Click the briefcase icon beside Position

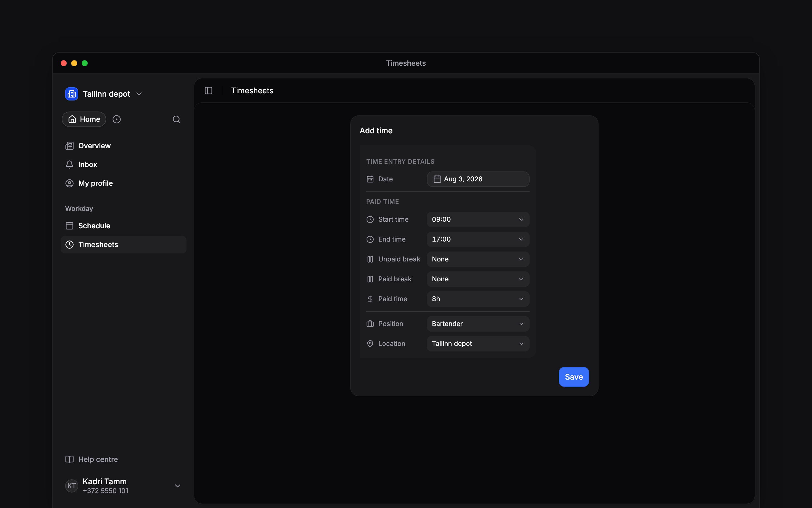tap(370, 324)
